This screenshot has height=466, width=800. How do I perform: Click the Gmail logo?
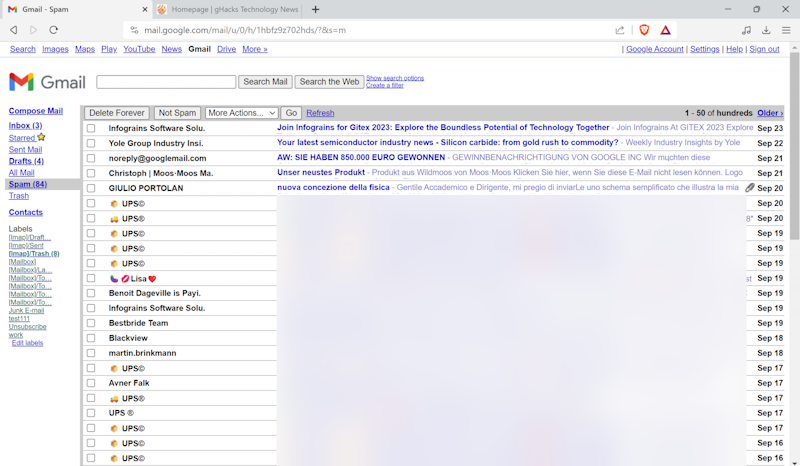(x=47, y=82)
